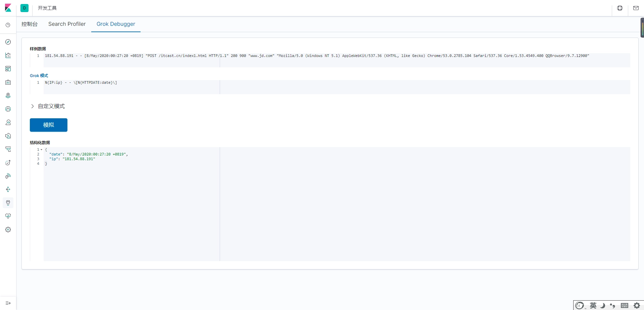Open IME soft keyboard icon
The image size is (644, 310).
[x=625, y=305]
